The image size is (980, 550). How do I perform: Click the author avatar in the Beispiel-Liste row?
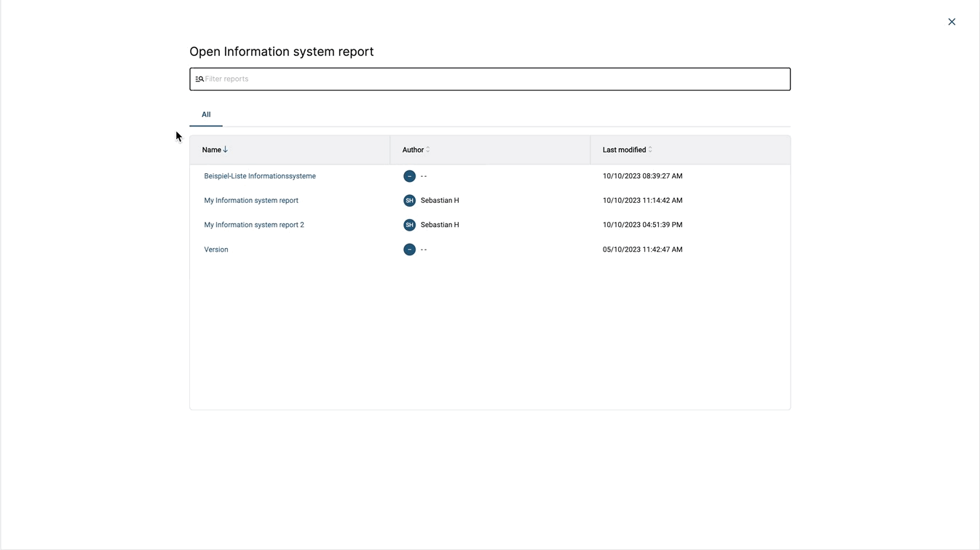409,176
